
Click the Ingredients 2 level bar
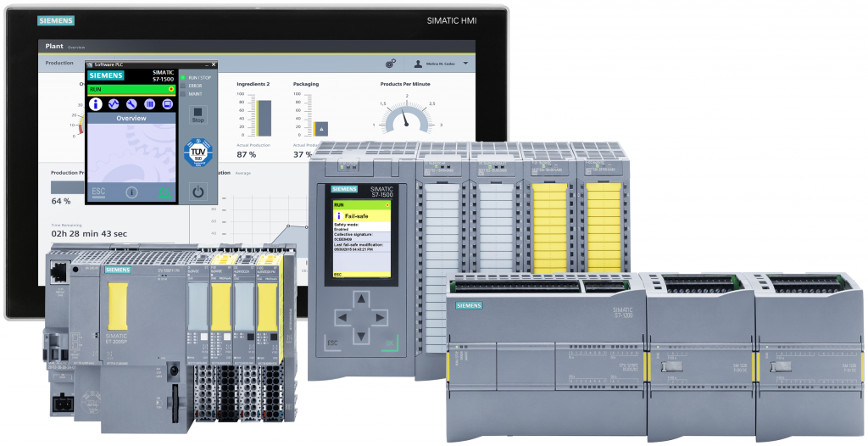(x=263, y=118)
